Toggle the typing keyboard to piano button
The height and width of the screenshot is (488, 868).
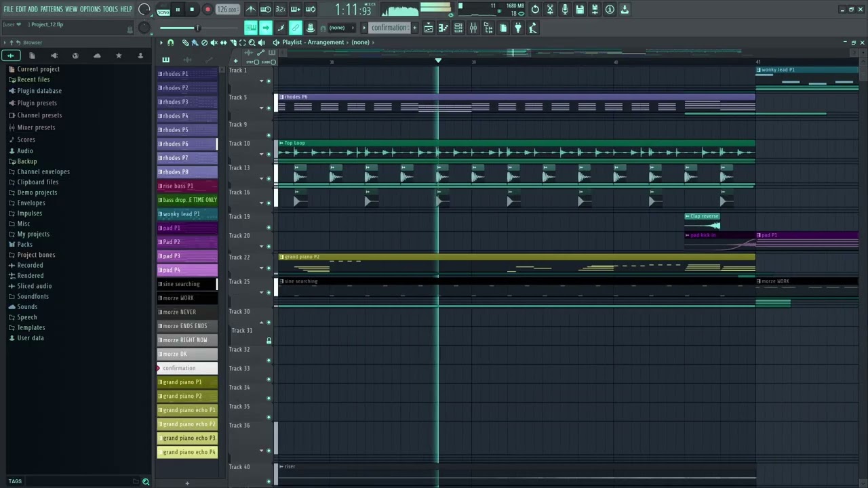pos(251,28)
